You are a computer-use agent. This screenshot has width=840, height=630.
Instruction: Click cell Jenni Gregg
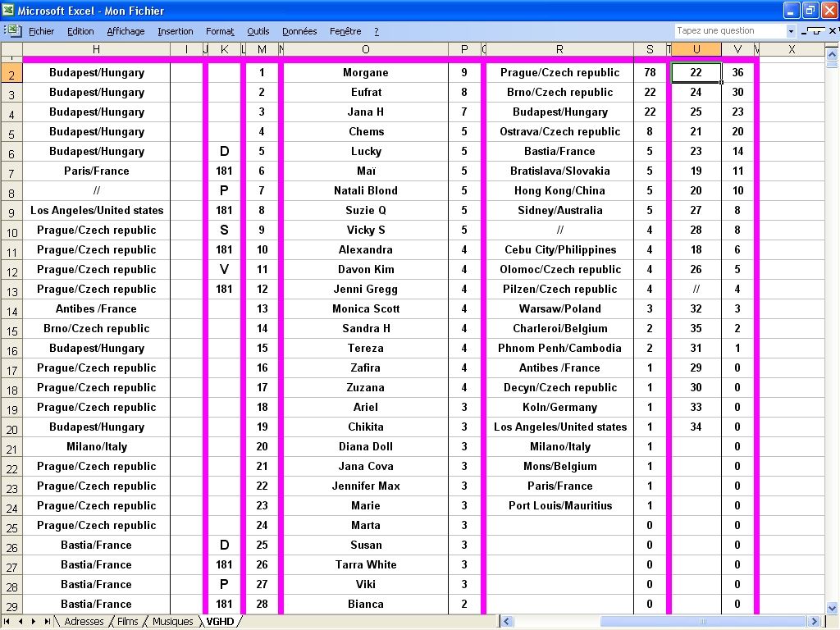(365, 290)
